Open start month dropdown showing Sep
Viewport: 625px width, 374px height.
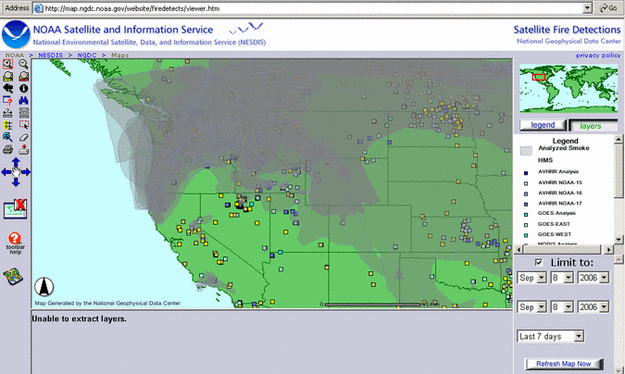tap(532, 278)
